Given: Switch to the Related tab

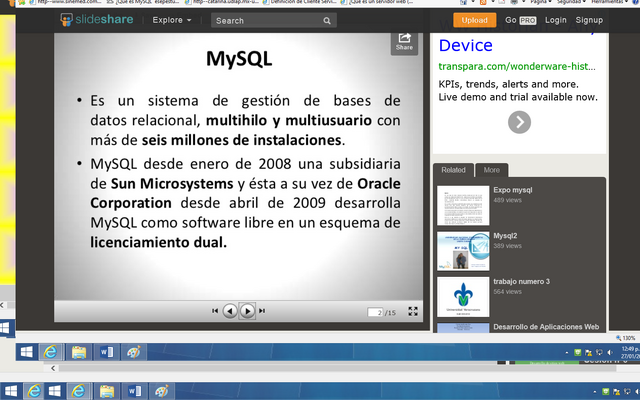Looking at the screenshot, I should [453, 170].
